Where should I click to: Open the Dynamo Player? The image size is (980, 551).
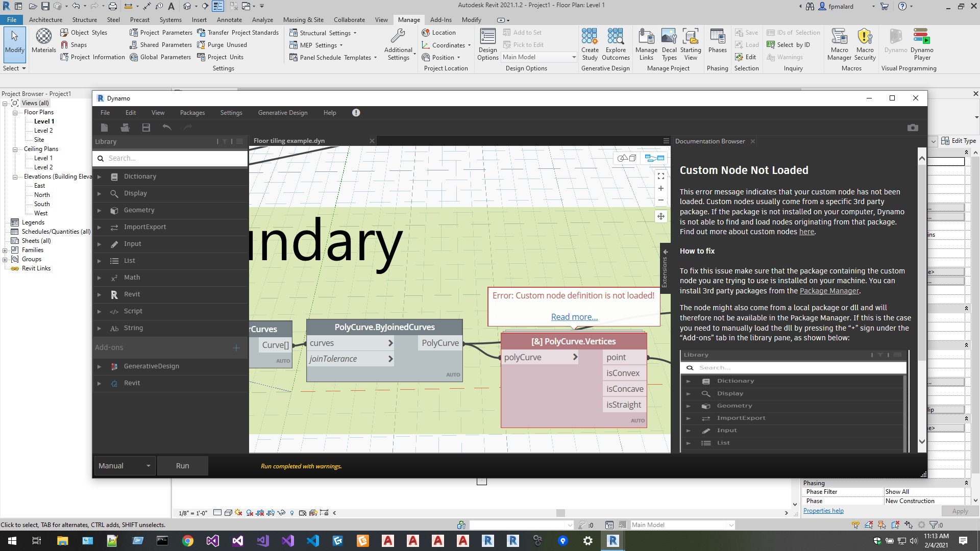point(922,43)
